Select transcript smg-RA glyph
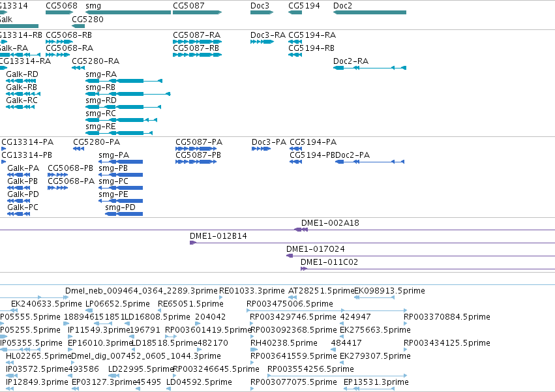This screenshot has height=392, width=555. (124, 81)
